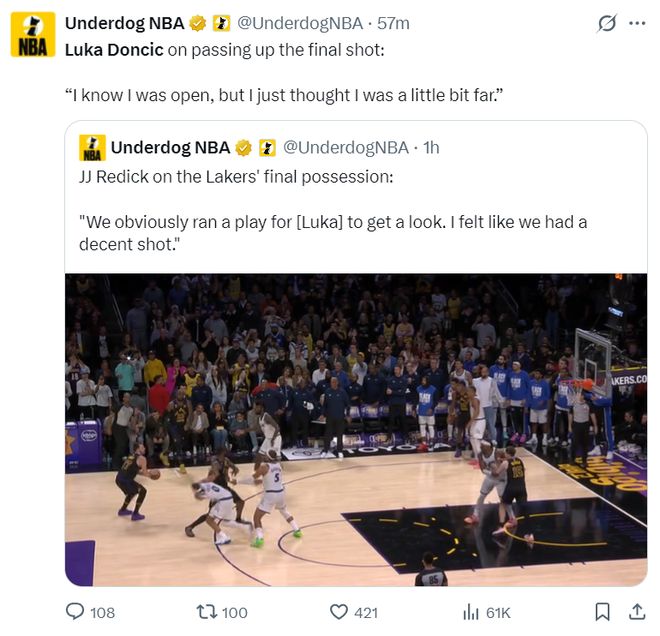
Task: Click the Grok explain-post icon
Action: pyautogui.click(x=605, y=23)
